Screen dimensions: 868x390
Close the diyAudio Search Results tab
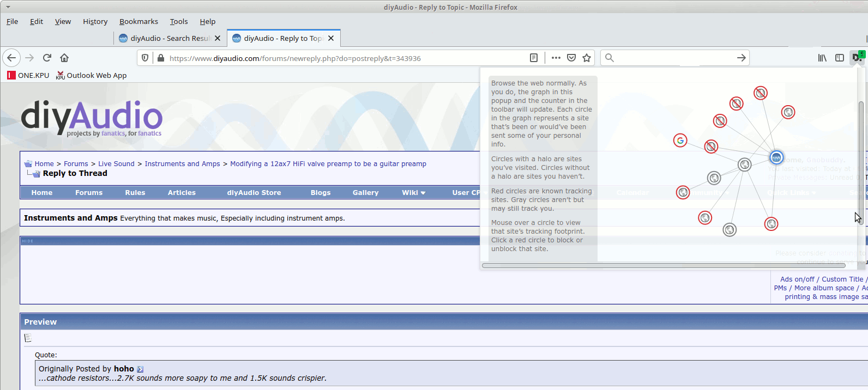pos(218,38)
